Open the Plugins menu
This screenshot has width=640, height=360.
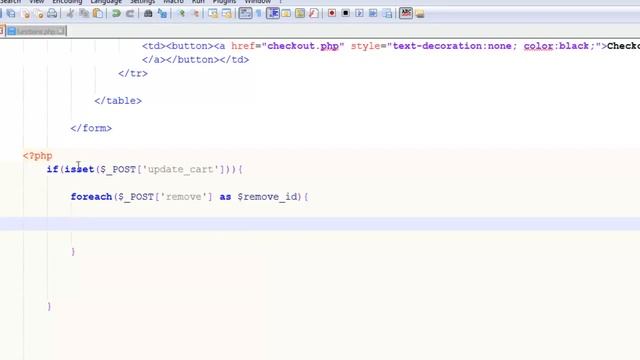point(224,2)
